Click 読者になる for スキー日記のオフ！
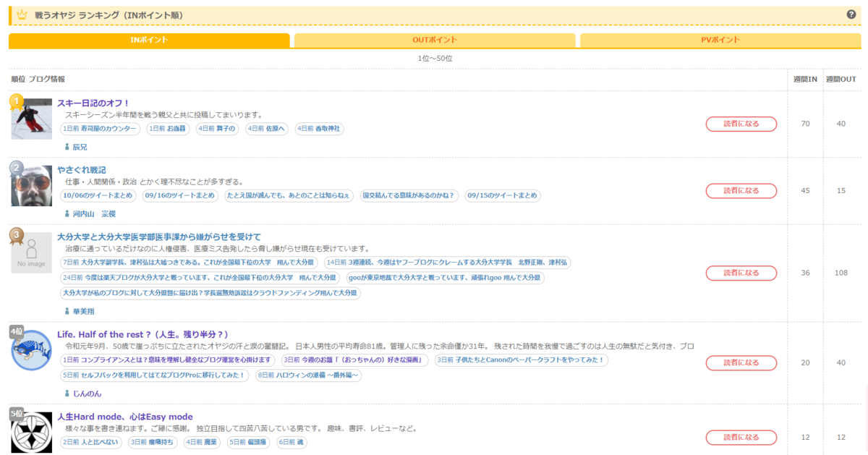The width and height of the screenshot is (868, 455). (741, 124)
